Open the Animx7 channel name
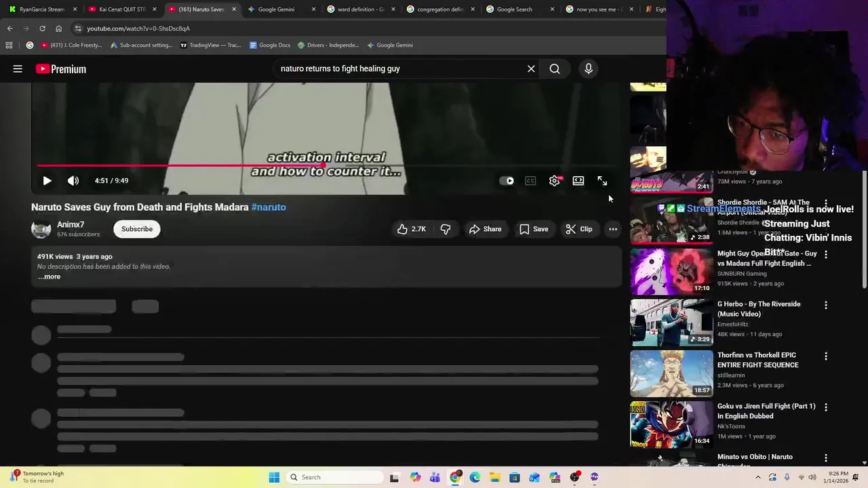868x488 pixels. tap(71, 224)
